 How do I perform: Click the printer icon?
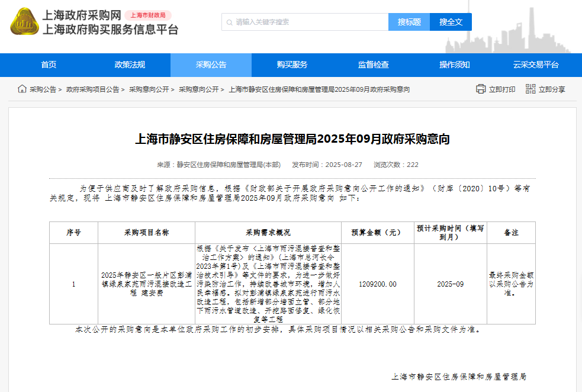481,89
